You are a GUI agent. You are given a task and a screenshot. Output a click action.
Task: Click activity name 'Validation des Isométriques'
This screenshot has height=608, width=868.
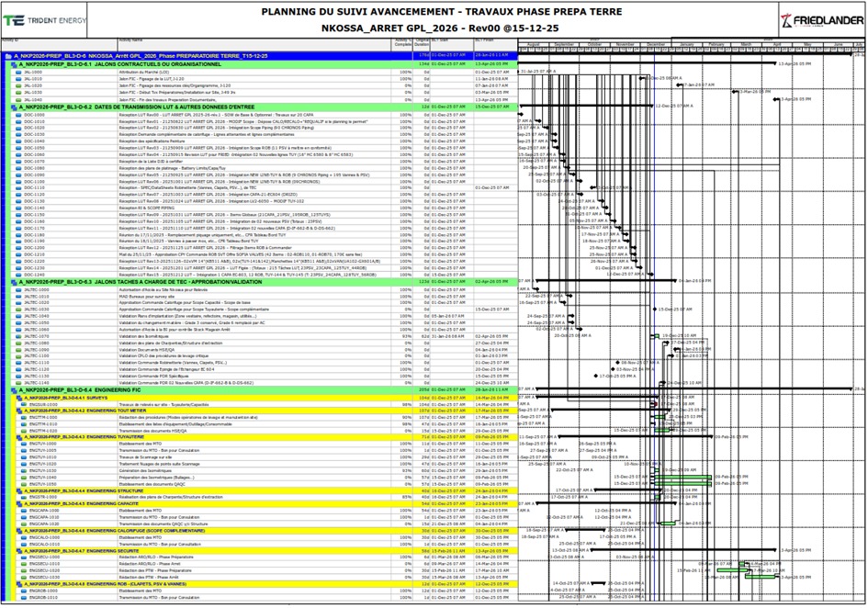click(x=143, y=337)
